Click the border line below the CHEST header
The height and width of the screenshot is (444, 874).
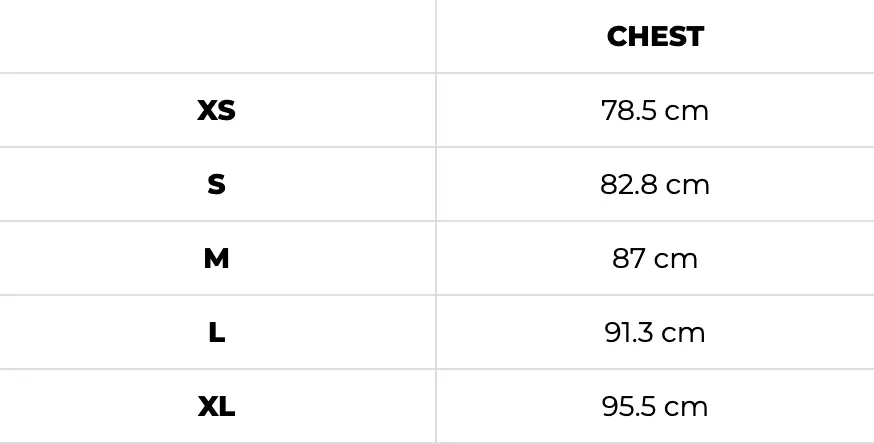(655, 73)
